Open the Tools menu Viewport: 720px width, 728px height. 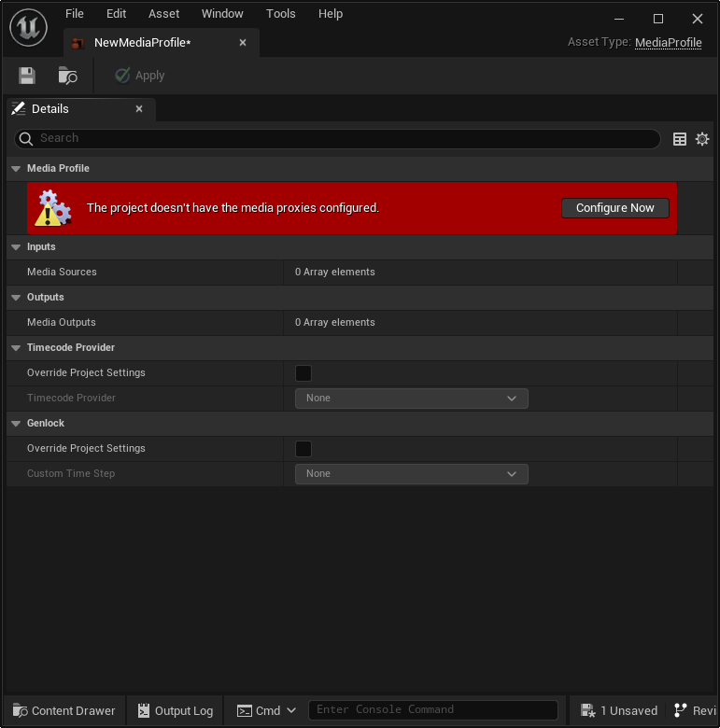(x=280, y=14)
